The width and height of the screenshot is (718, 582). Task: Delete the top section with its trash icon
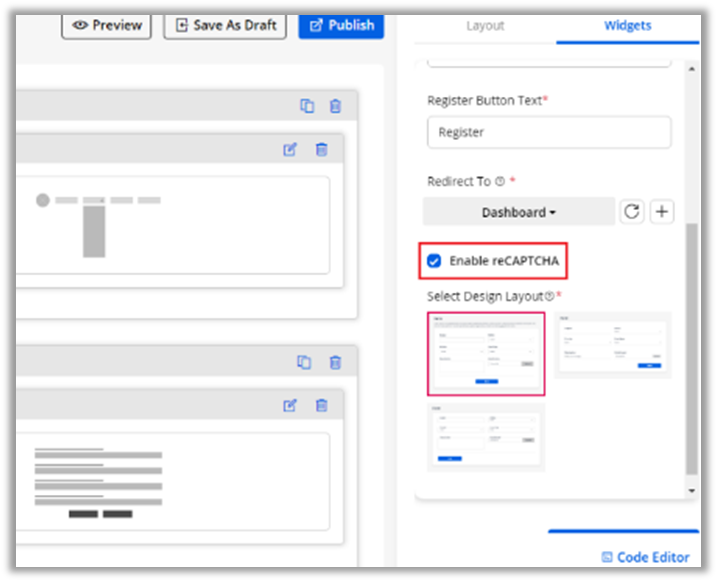(336, 106)
